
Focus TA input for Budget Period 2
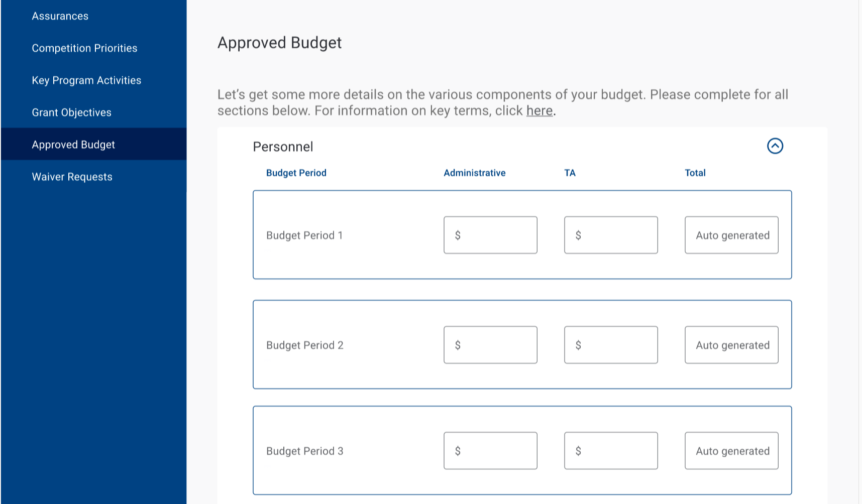[611, 345]
